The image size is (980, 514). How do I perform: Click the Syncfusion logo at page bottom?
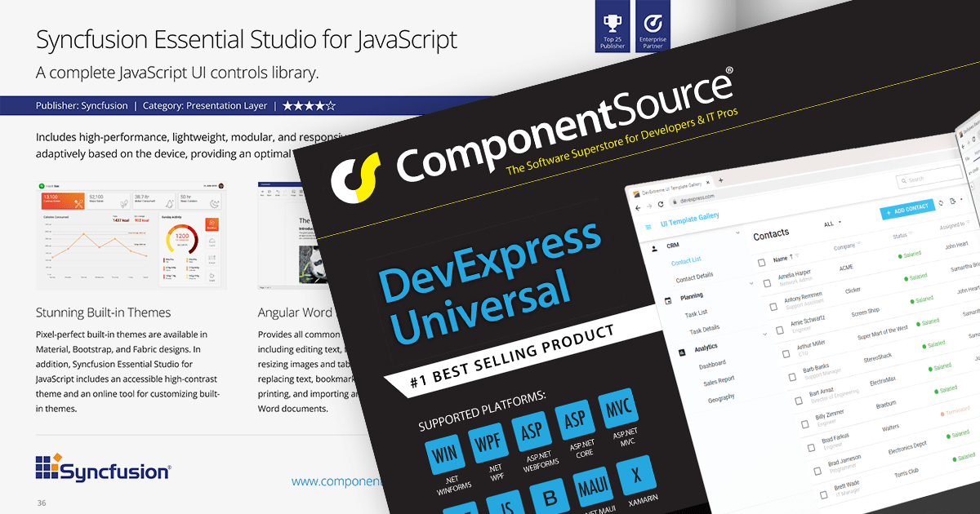pos(103,467)
